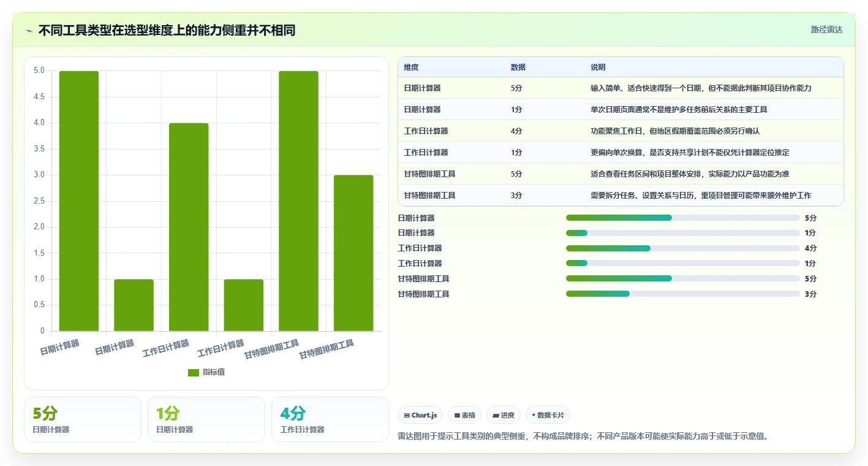The height and width of the screenshot is (466, 868).
Task: Click the 日期计算器 chart bar reaching 1.0
Action: pyautogui.click(x=134, y=305)
